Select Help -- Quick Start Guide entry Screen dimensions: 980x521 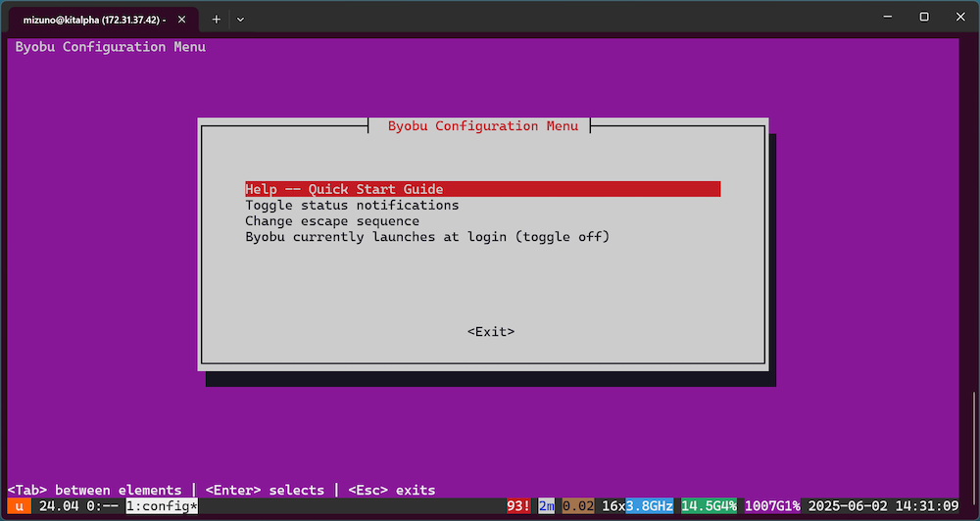point(482,189)
